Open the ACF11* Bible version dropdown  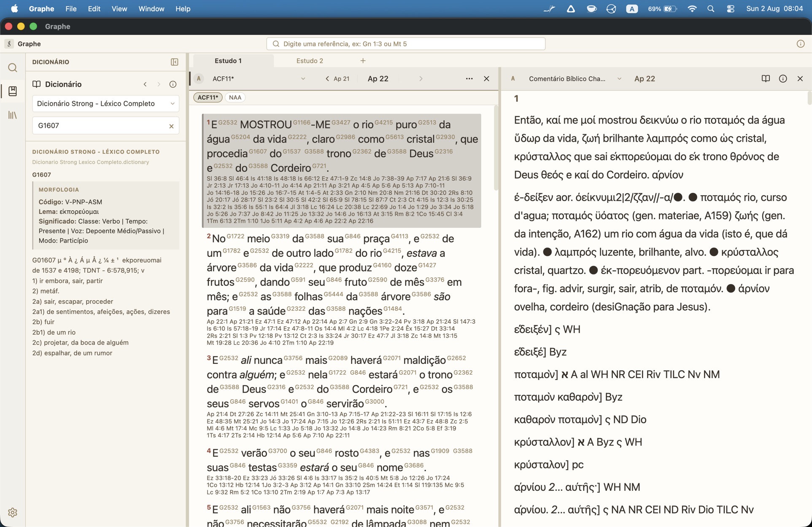click(x=259, y=79)
